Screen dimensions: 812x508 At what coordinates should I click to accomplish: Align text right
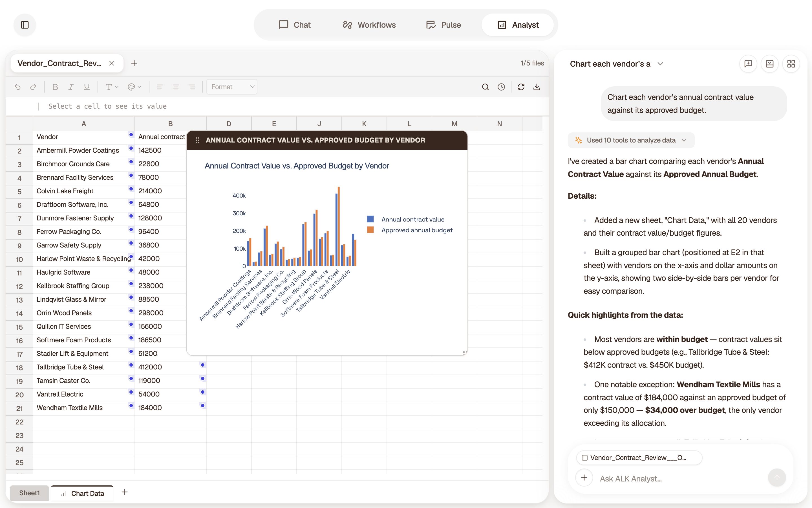pyautogui.click(x=192, y=87)
